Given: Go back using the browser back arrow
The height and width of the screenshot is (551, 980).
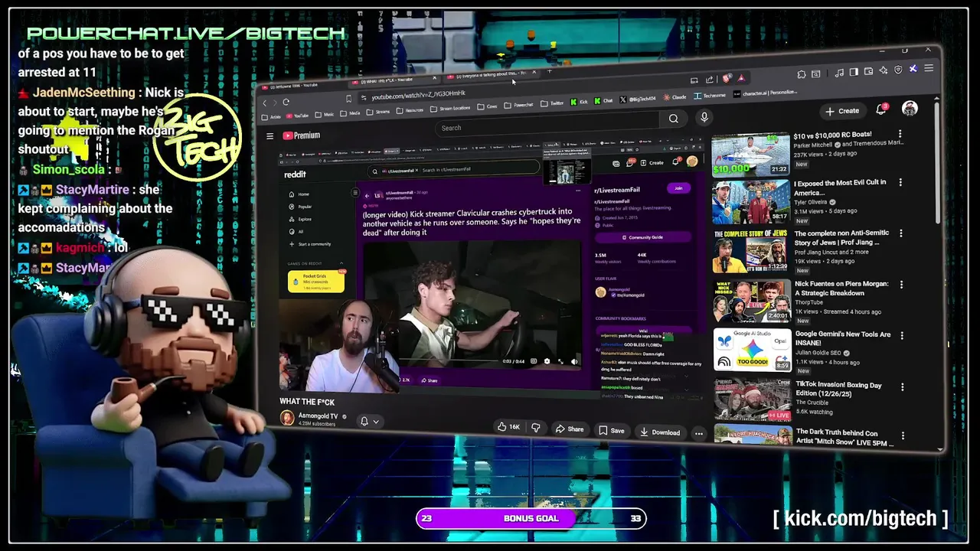Looking at the screenshot, I should pos(264,103).
